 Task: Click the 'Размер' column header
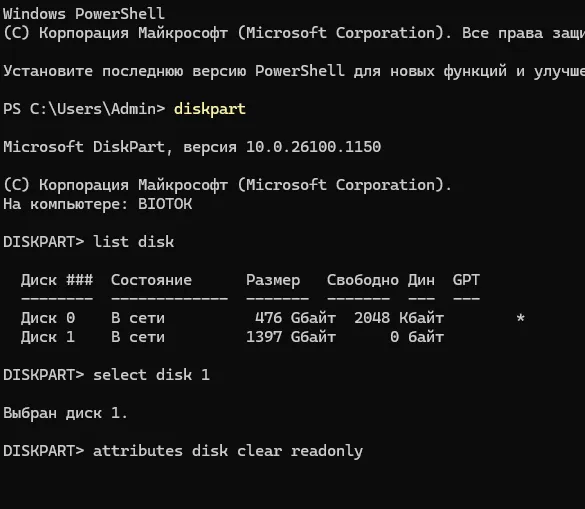pos(273,280)
